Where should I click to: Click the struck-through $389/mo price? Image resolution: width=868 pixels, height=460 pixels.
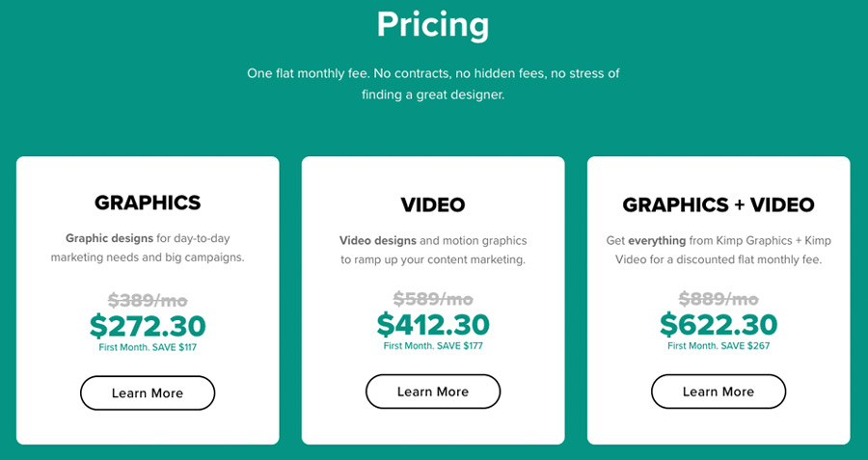coord(148,301)
